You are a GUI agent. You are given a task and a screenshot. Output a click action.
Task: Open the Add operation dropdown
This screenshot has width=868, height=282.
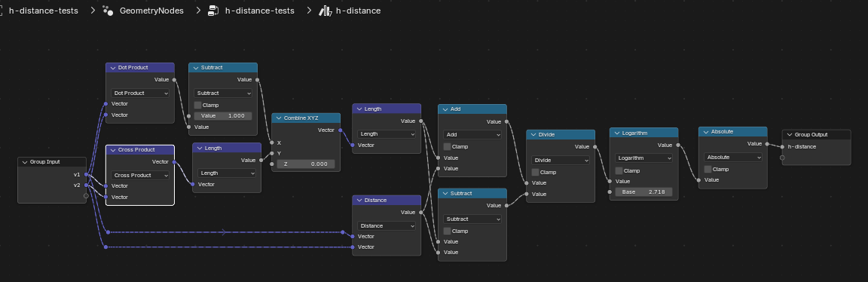(472, 135)
